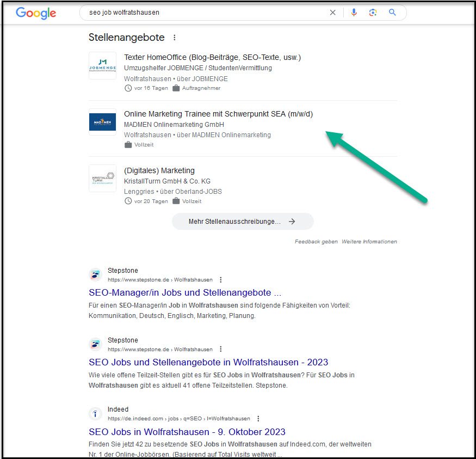Viewport: 476px width, 459px height.
Task: Clear the search query with X
Action: 332,13
